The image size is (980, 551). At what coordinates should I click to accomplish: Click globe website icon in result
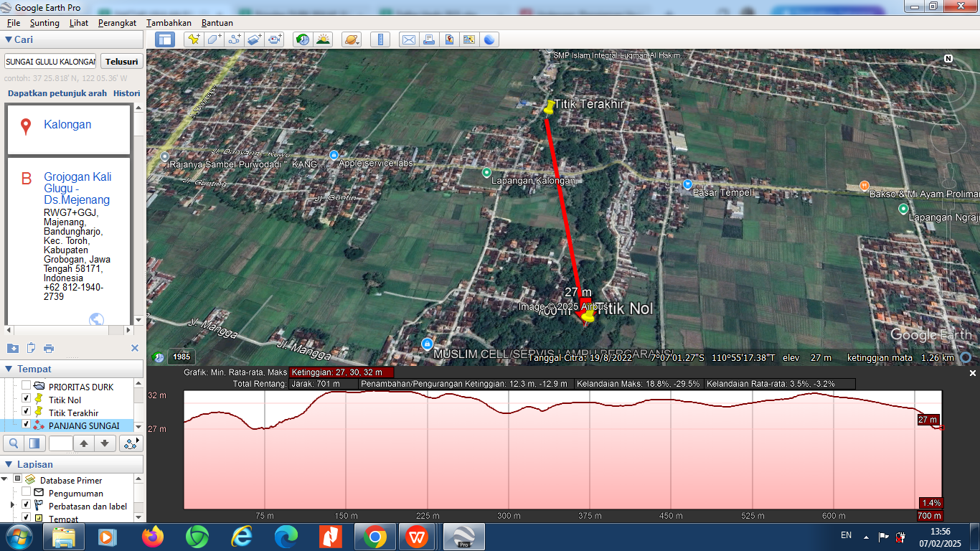96,319
